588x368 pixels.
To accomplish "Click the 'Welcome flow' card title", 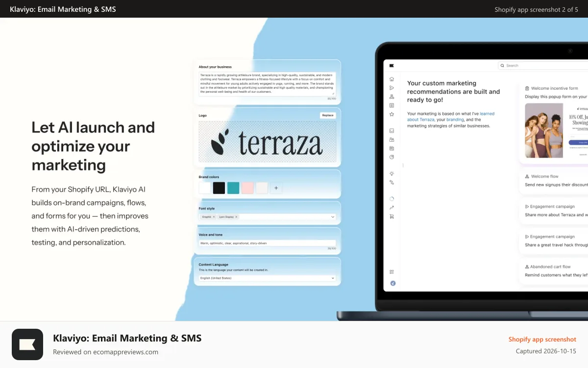I will pyautogui.click(x=544, y=176).
